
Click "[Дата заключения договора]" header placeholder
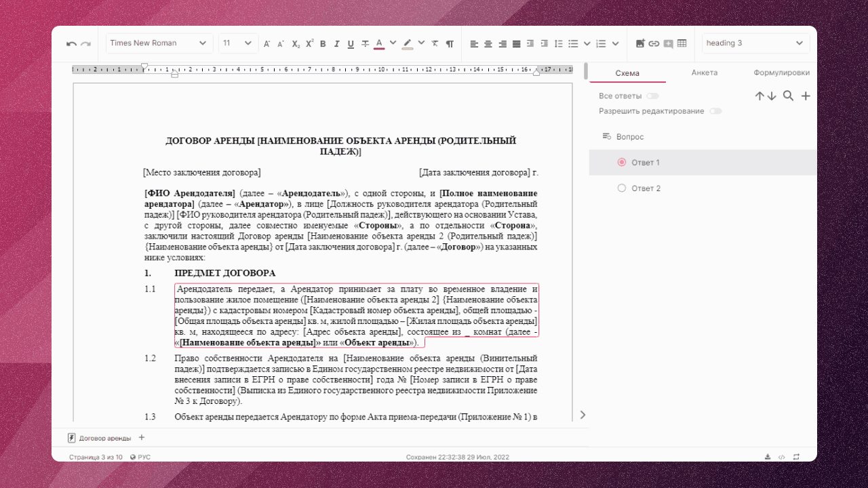click(x=475, y=173)
